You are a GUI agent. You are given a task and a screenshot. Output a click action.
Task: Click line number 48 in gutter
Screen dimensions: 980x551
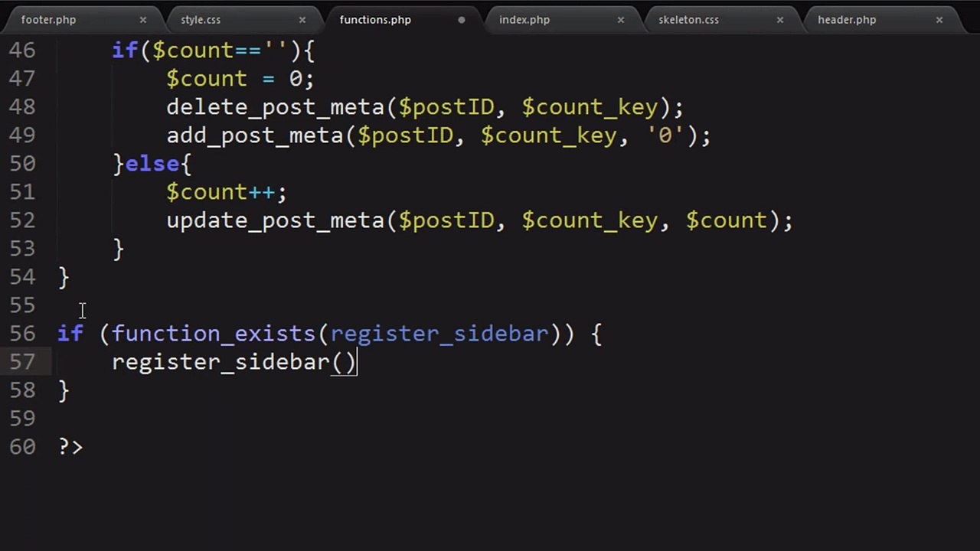[x=22, y=107]
